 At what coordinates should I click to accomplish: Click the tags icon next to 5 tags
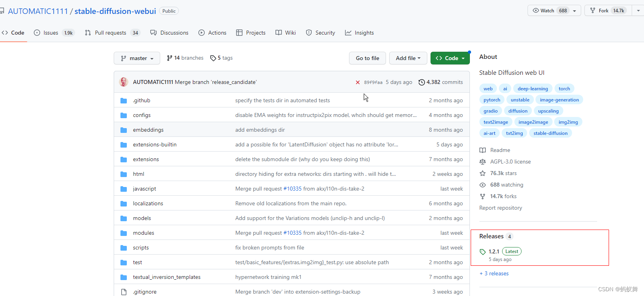pyautogui.click(x=213, y=58)
